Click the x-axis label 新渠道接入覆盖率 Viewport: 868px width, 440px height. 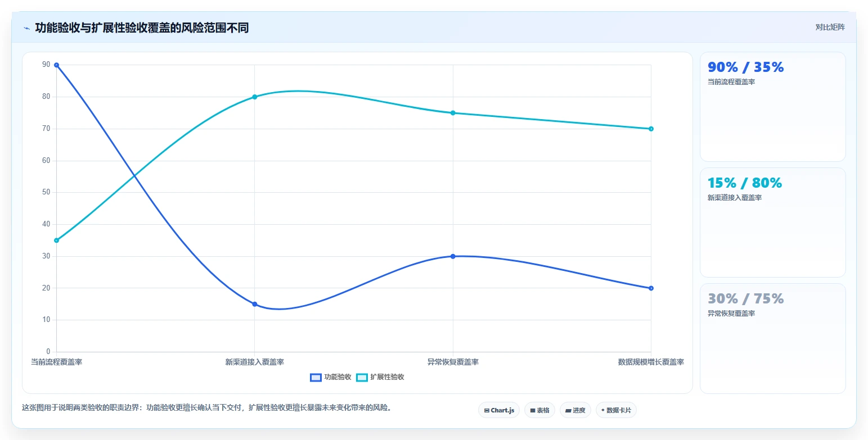pyautogui.click(x=255, y=362)
